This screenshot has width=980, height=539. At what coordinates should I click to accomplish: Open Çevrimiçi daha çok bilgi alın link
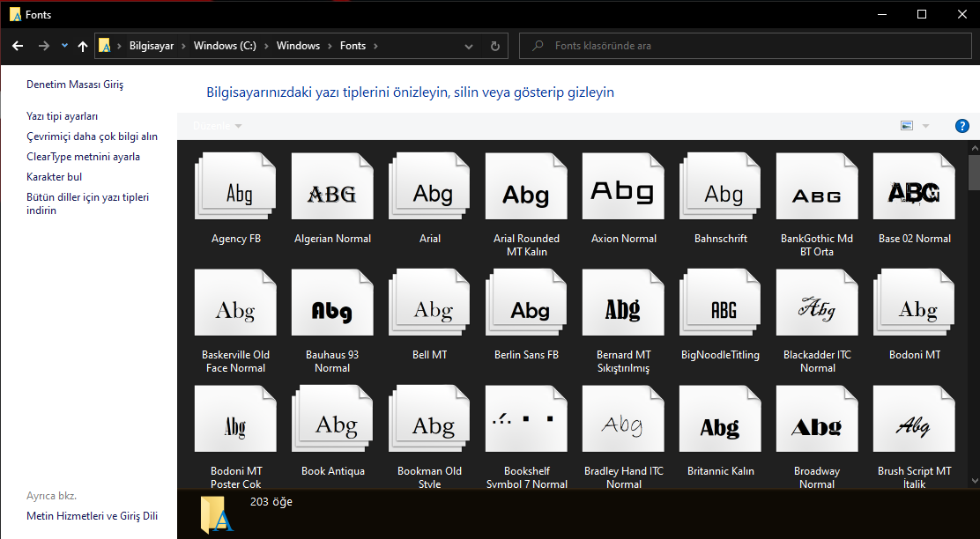pos(92,137)
